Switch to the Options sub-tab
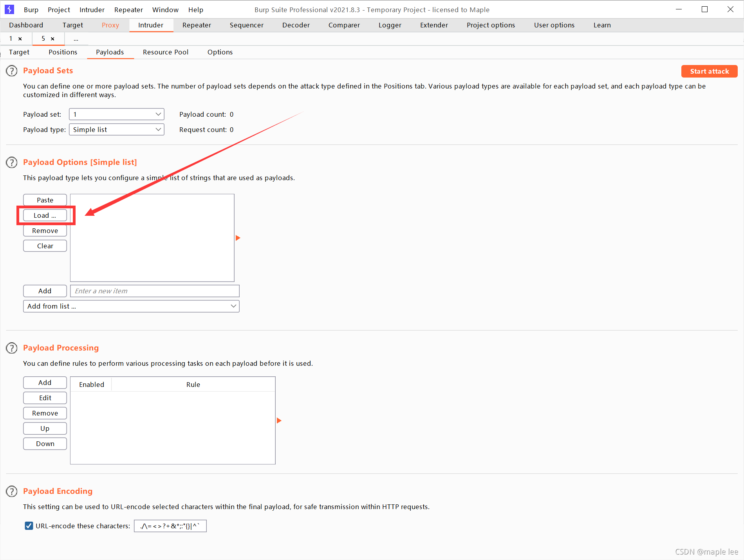The height and width of the screenshot is (560, 744). pyautogui.click(x=220, y=52)
